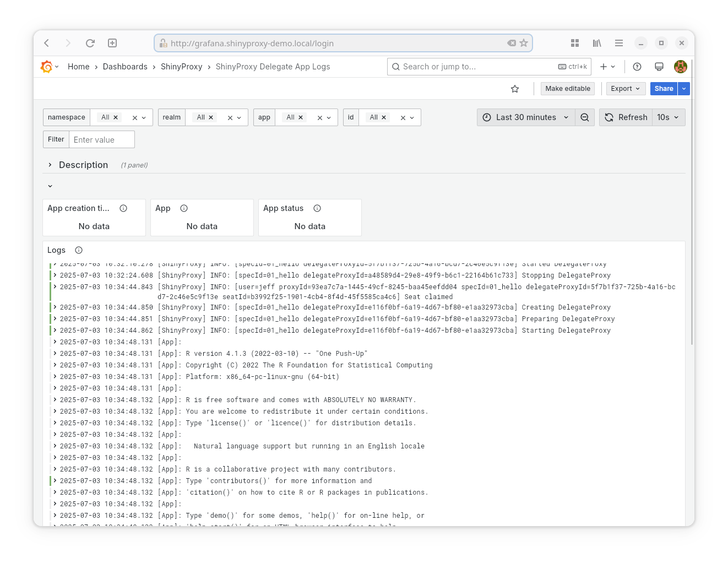Go to Home breadcrumb

(x=78, y=67)
